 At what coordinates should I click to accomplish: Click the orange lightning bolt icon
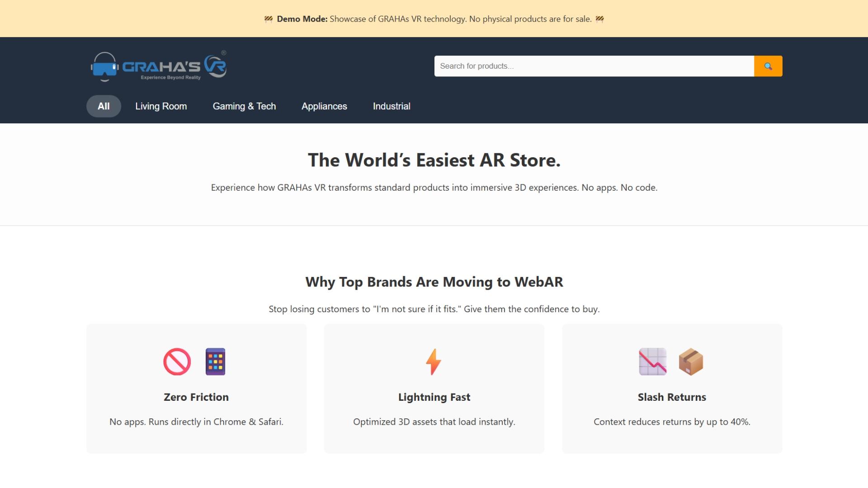[x=434, y=361]
